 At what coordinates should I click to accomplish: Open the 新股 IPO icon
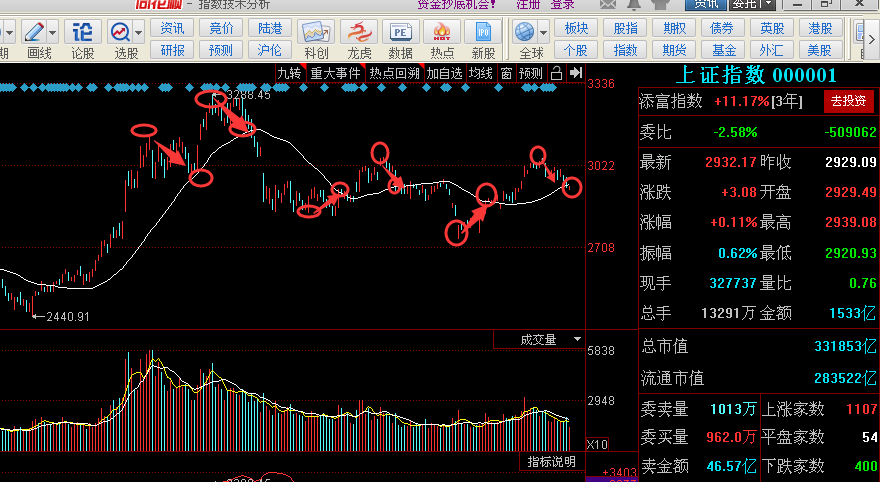(x=483, y=33)
